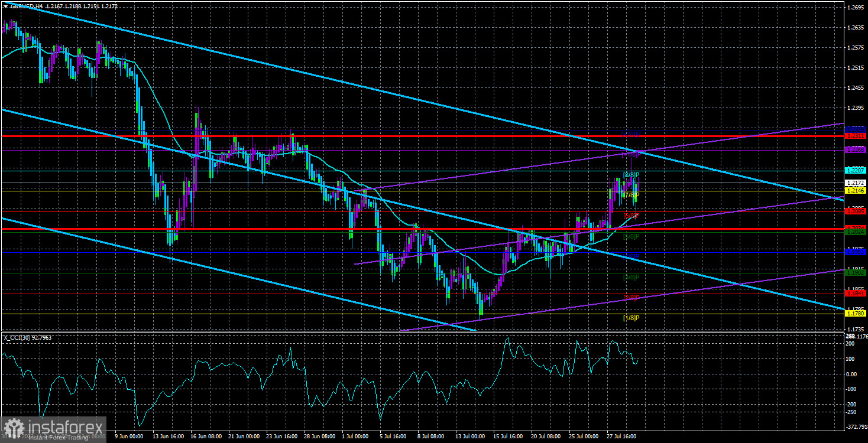
Task: Click the [1/8]P Murrey level label
Action: [631, 318]
